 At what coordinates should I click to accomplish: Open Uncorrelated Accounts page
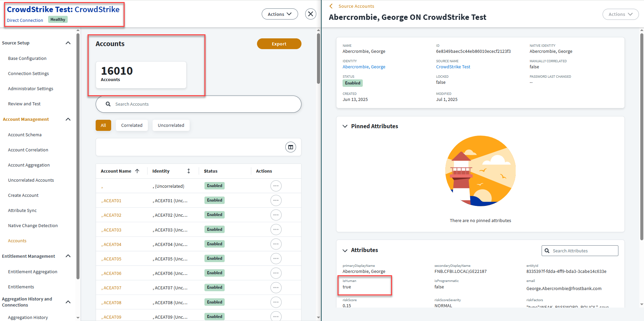[31, 180]
